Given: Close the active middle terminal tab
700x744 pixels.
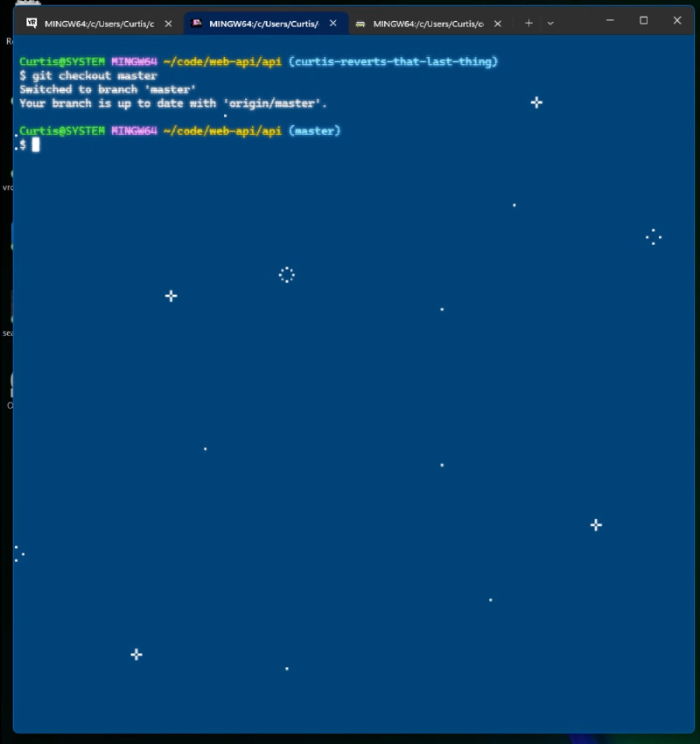Looking at the screenshot, I should point(332,24).
